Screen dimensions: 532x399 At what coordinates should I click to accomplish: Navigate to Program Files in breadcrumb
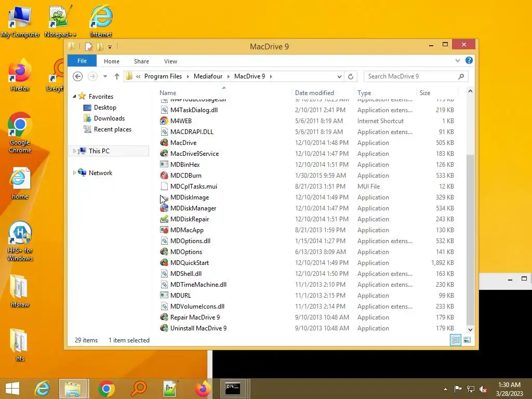coord(163,76)
